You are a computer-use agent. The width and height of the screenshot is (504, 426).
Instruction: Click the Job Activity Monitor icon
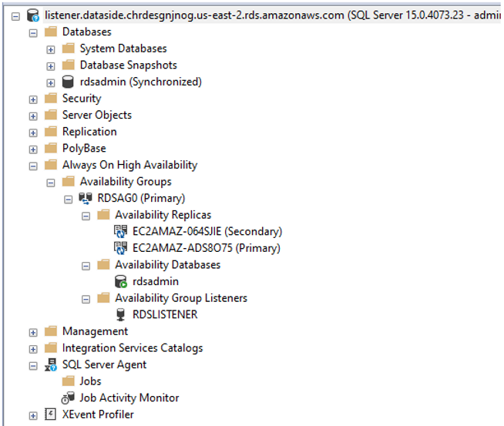pos(68,397)
